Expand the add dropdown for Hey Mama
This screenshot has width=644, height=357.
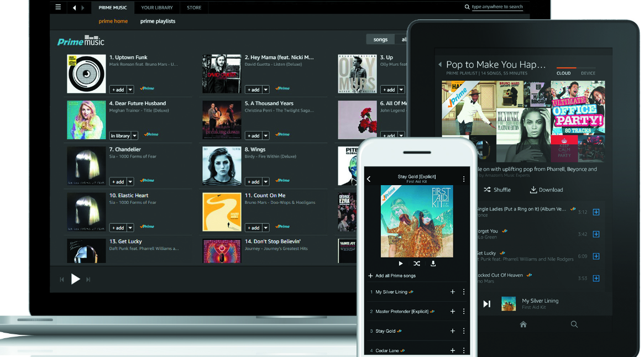click(x=266, y=90)
